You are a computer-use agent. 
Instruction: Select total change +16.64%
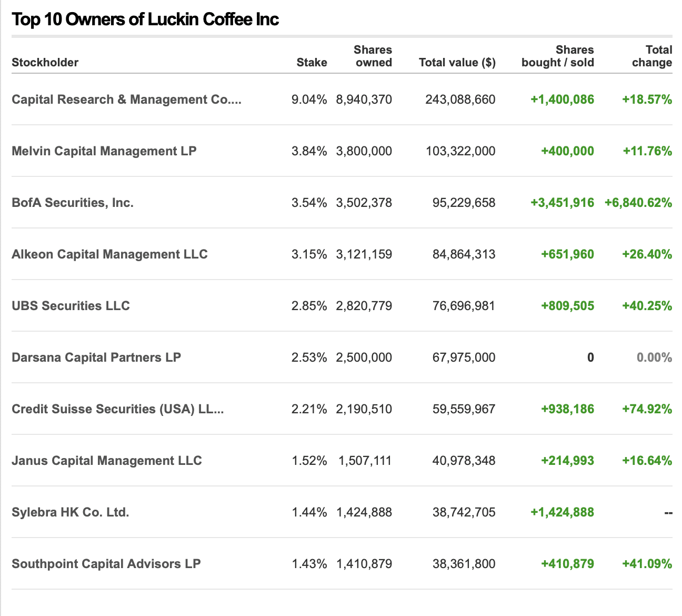[x=647, y=461]
